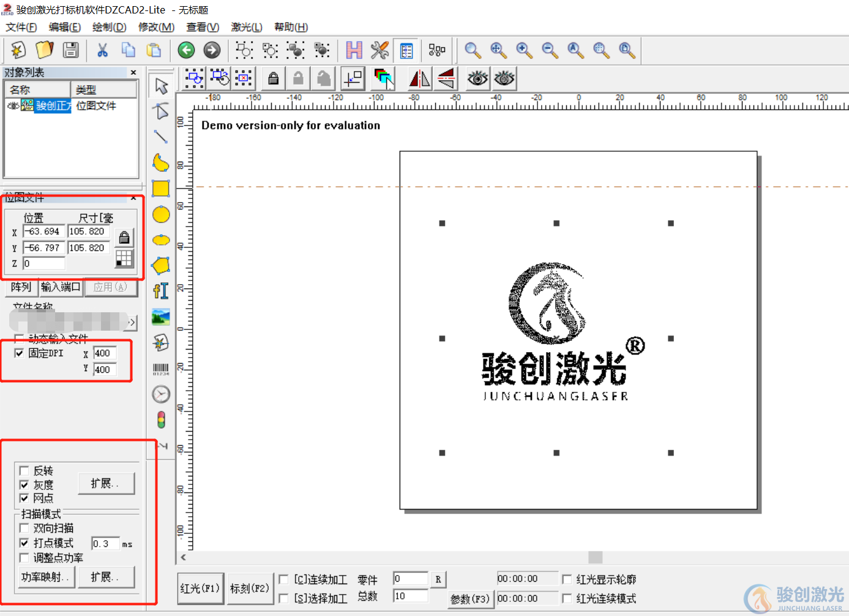Open the 帮助(H) menu
Image resolution: width=849 pixels, height=616 pixels.
pos(291,27)
